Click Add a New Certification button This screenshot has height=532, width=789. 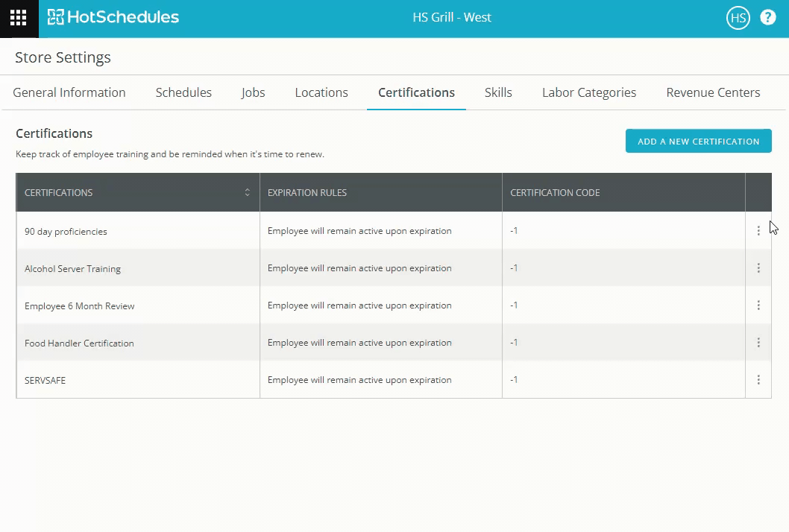click(698, 141)
